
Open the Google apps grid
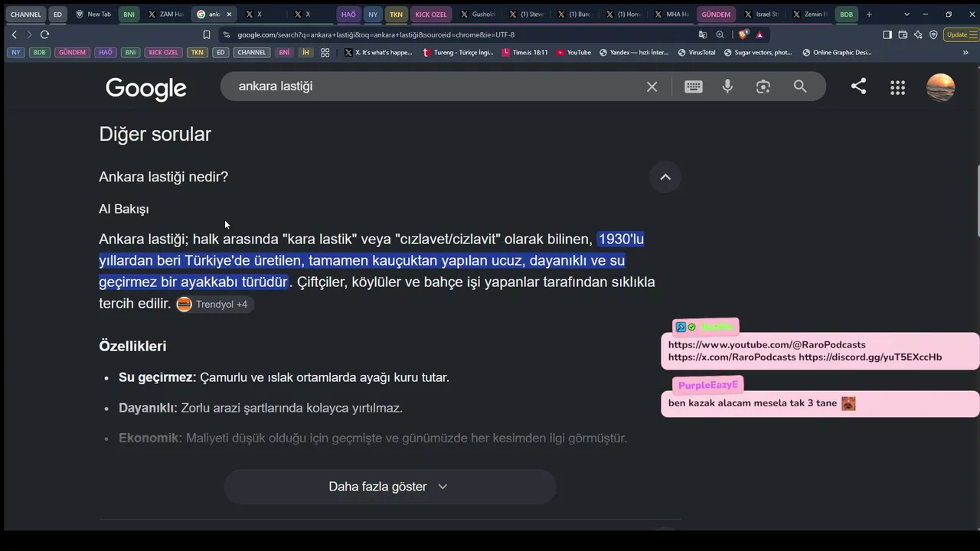click(x=898, y=87)
